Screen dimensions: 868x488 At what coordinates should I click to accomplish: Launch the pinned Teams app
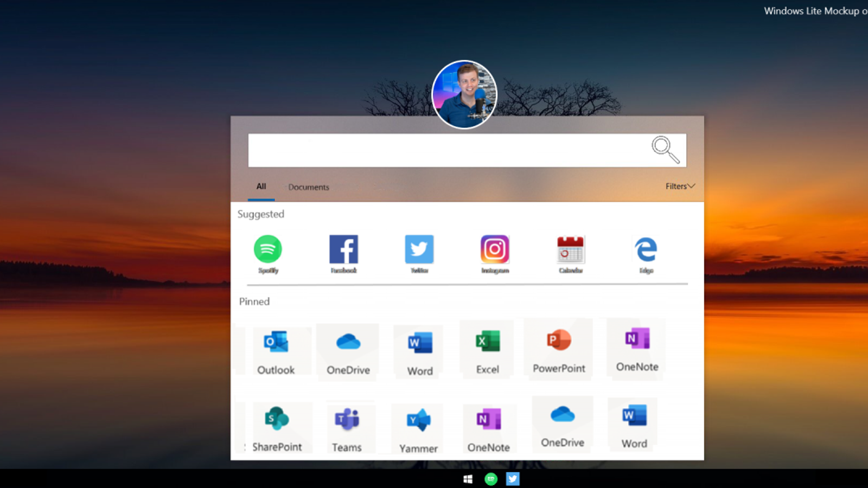click(x=347, y=429)
